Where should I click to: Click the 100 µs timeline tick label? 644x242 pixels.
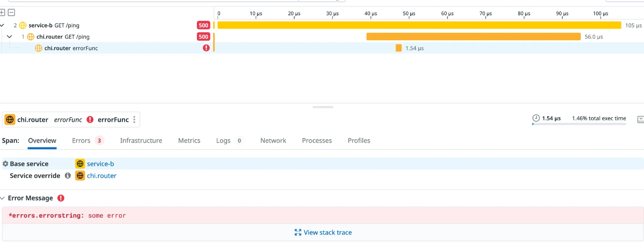[601, 14]
